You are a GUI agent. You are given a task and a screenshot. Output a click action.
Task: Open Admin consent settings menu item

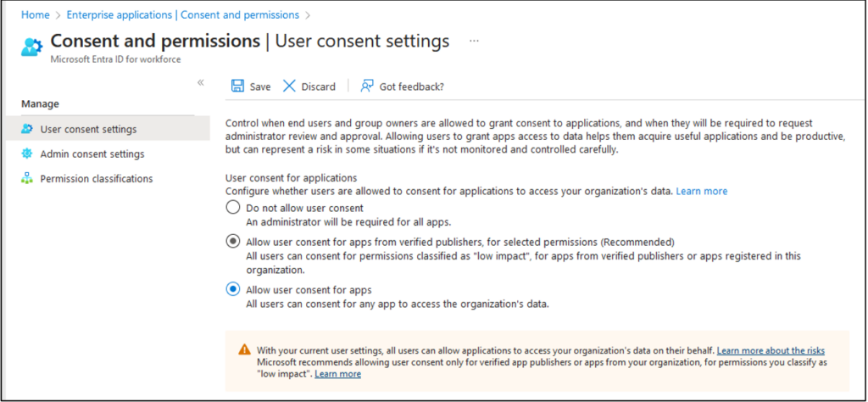92,154
